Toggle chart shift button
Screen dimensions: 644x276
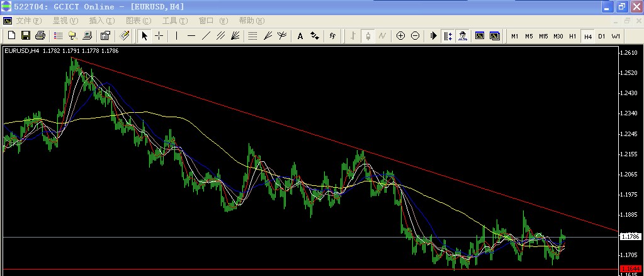pos(448,36)
